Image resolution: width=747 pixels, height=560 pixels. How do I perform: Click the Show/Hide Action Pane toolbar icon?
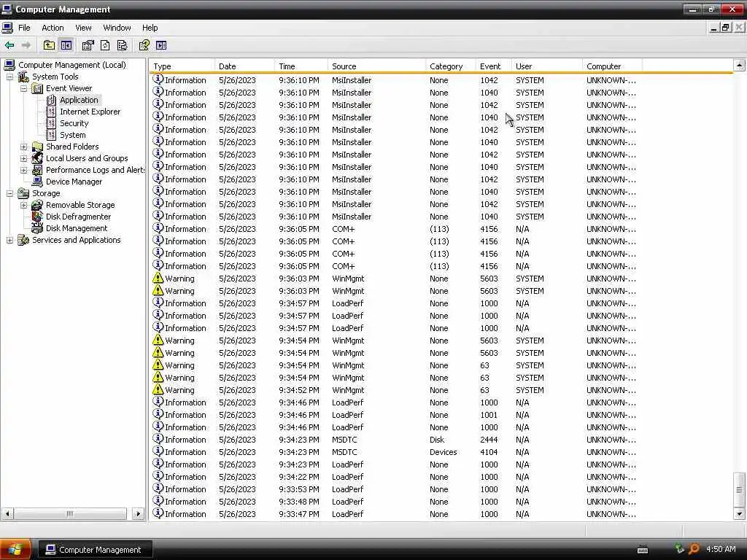(161, 45)
